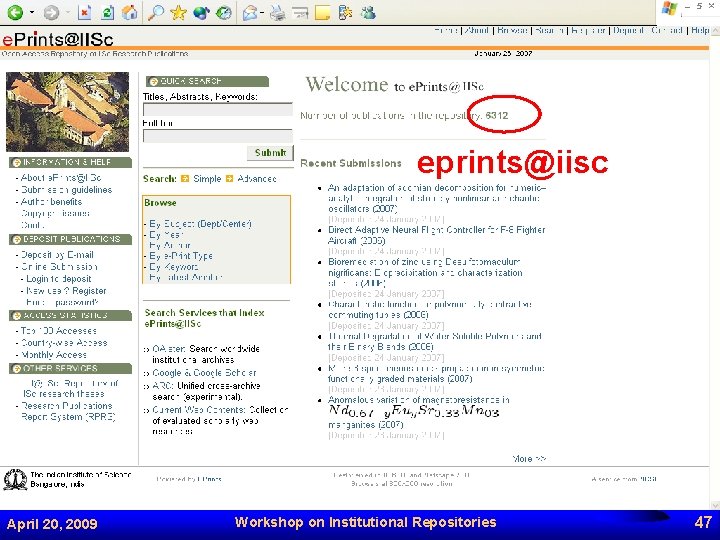Open Top 100 Accesses link
Screen dimensions: 720x540
pos(58,331)
